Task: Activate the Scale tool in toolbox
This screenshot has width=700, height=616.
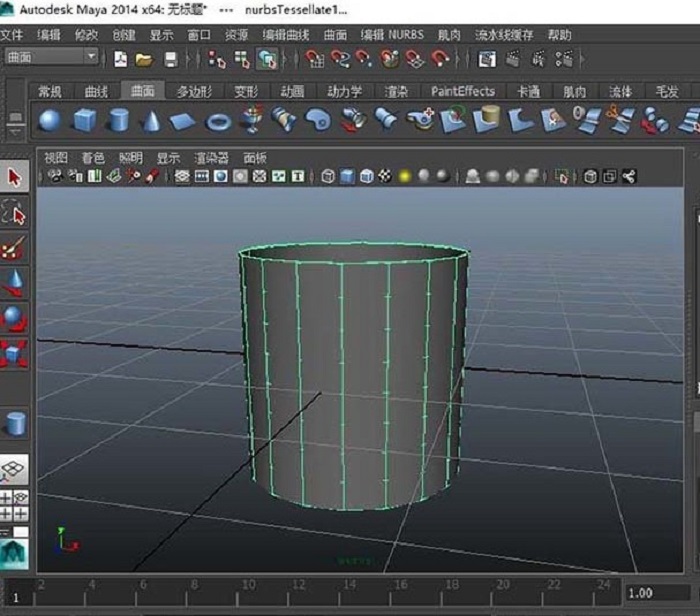Action: point(14,354)
